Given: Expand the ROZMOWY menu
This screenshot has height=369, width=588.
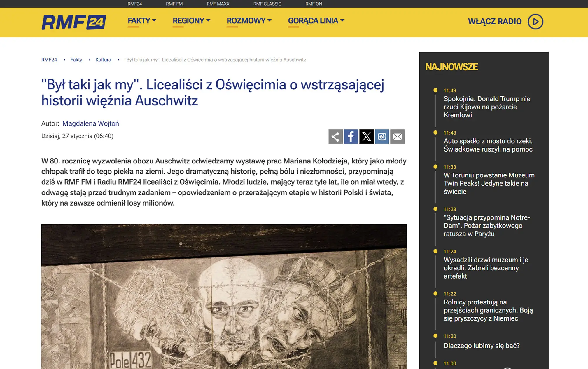Looking at the screenshot, I should [249, 21].
